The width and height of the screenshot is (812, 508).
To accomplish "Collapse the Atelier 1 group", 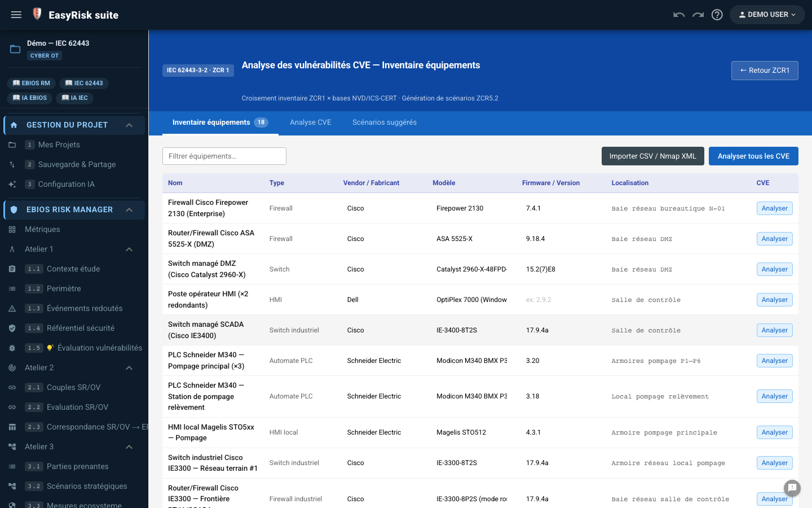I will click(129, 249).
